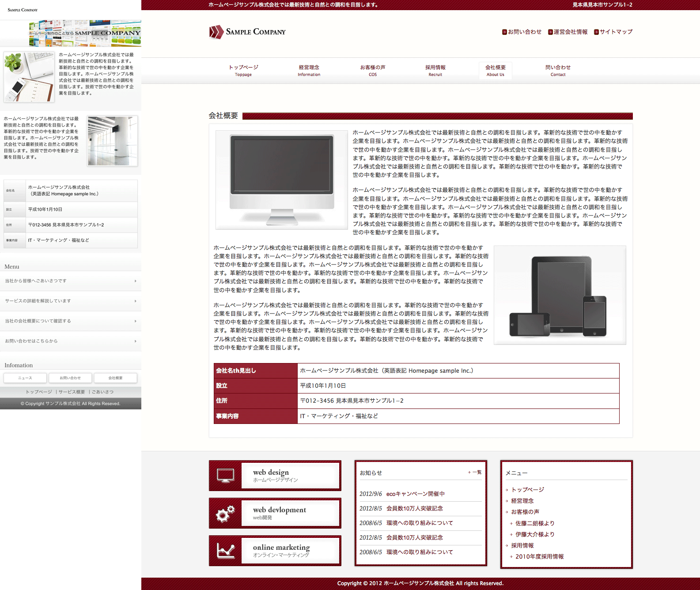This screenshot has width=700, height=590.
Task: Click the red arrow icon before サイトマップ
Action: 596,32
